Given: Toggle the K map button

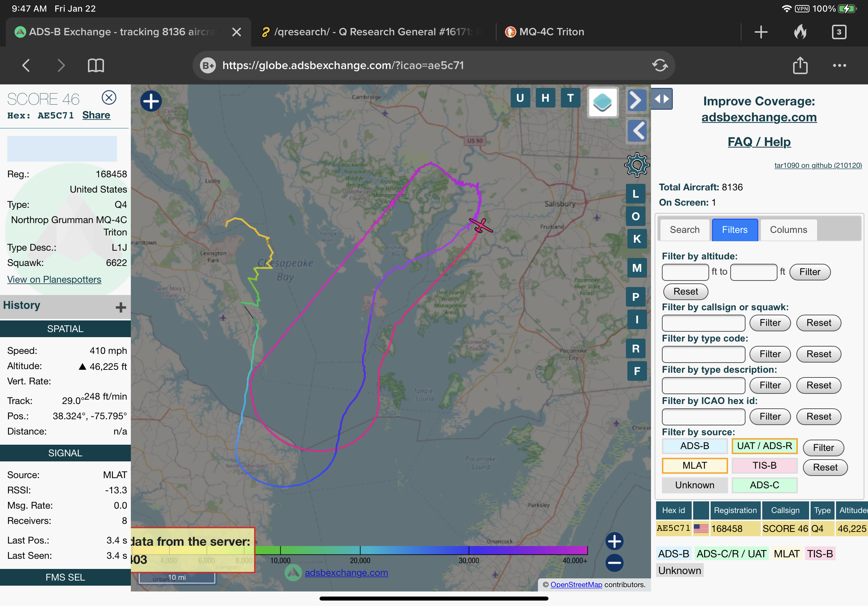Looking at the screenshot, I should pos(636,239).
